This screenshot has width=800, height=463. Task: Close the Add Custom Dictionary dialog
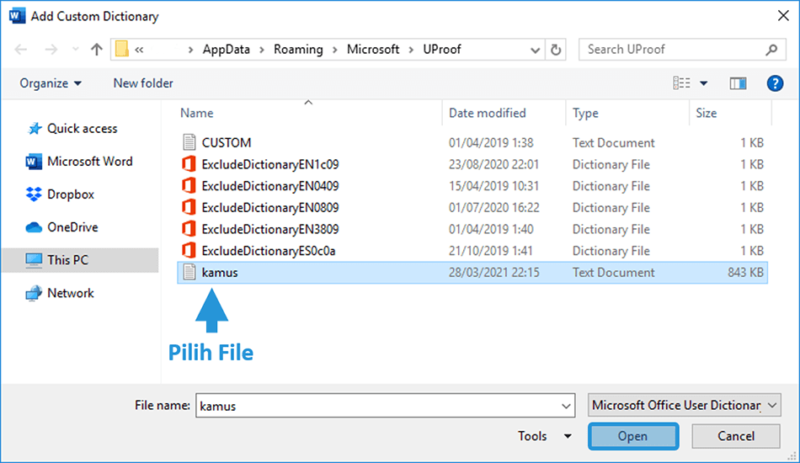click(x=783, y=16)
